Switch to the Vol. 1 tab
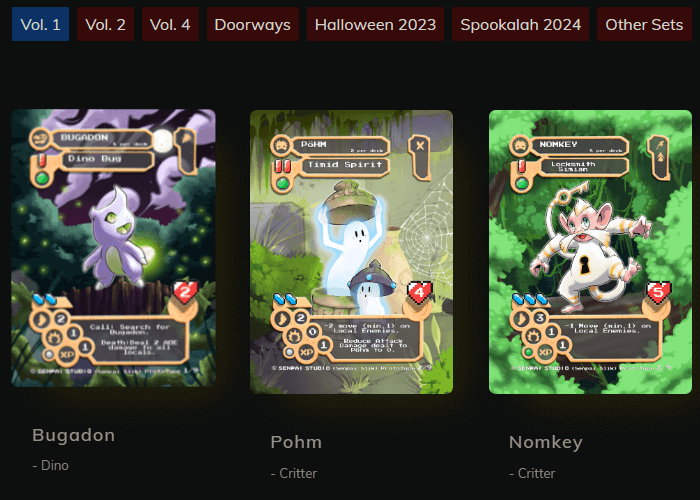 click(x=41, y=24)
